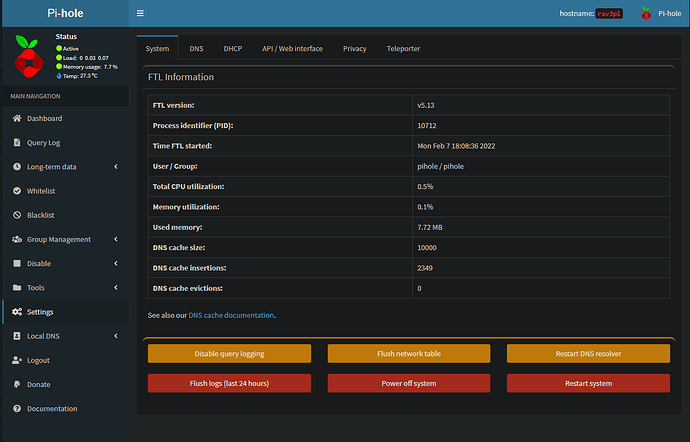Open the API / Web interface tab
The height and width of the screenshot is (442, 690).
292,48
